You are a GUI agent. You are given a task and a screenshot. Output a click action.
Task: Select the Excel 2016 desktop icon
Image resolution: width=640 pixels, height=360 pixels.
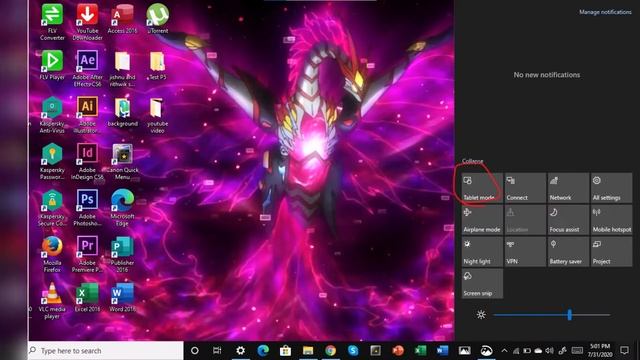click(87, 298)
